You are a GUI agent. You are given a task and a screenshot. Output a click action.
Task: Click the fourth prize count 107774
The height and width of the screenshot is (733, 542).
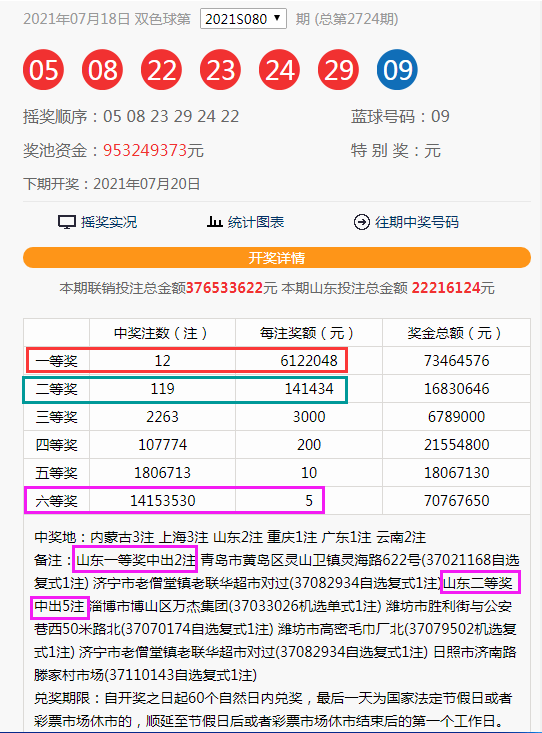point(162,445)
